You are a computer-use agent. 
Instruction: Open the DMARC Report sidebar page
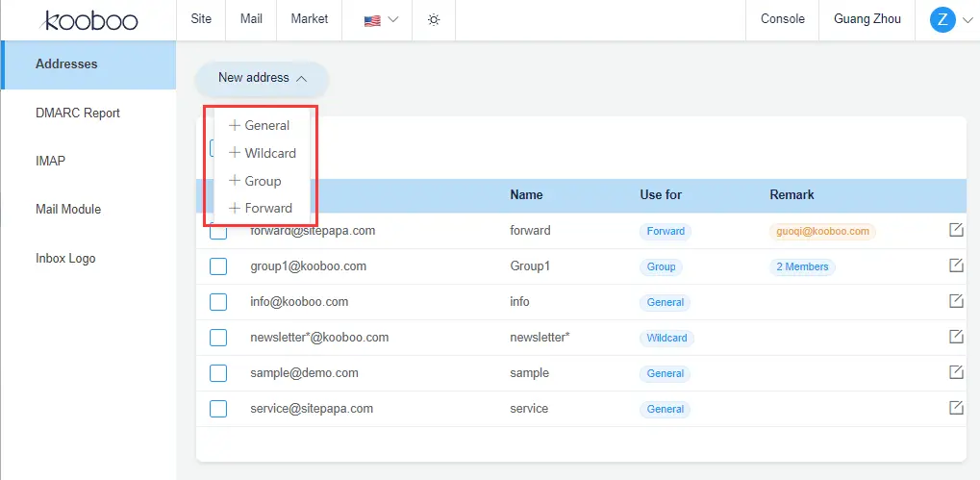78,113
